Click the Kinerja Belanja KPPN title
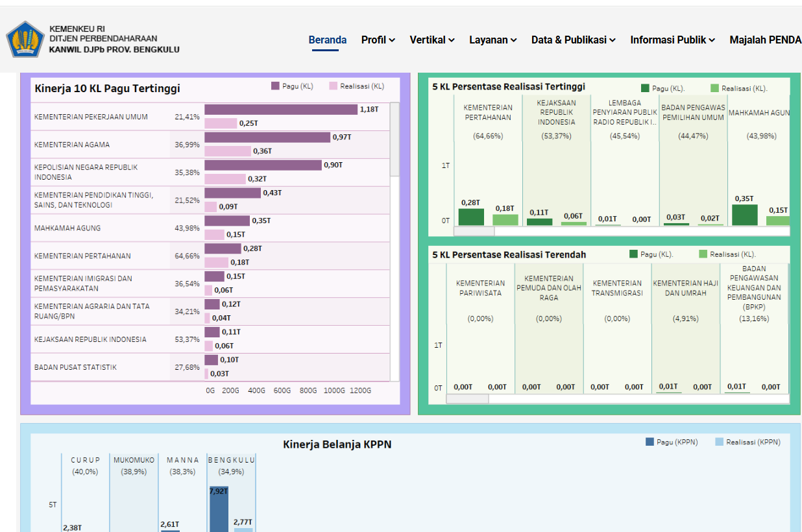This screenshot has width=802, height=532. [337, 444]
